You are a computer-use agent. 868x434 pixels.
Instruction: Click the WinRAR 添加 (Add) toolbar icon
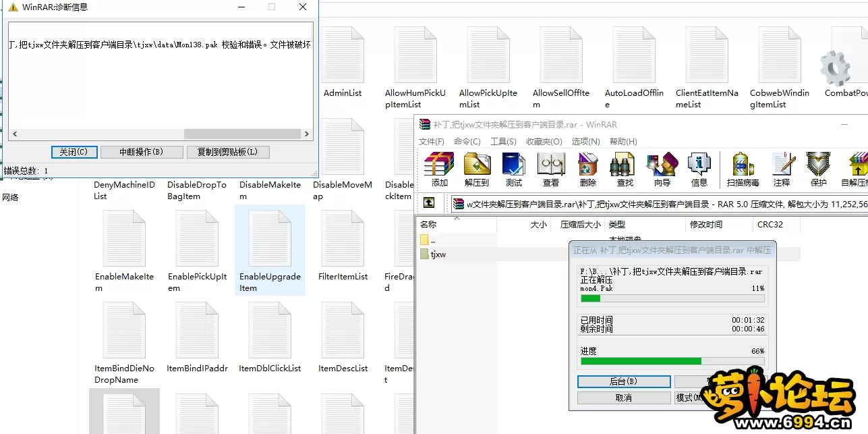pyautogui.click(x=439, y=169)
